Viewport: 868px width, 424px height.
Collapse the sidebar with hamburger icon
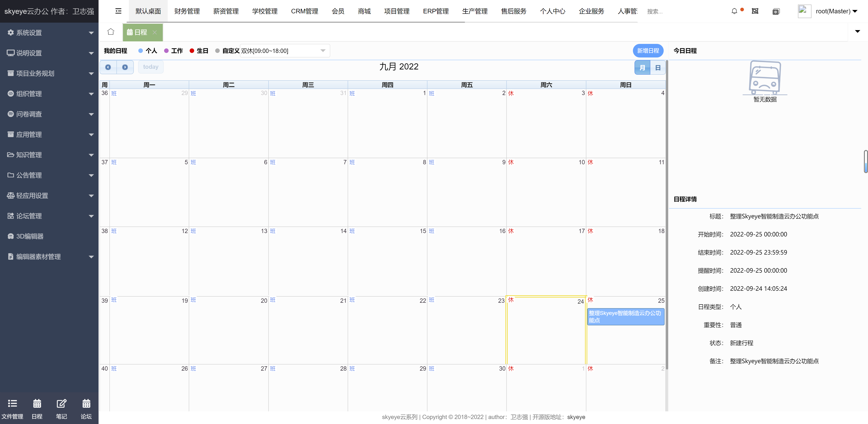[x=118, y=11]
